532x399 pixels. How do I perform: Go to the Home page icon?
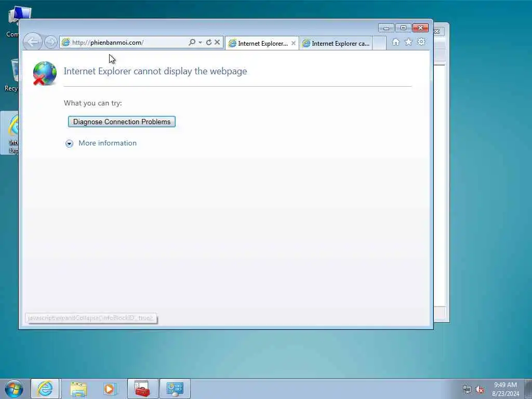[395, 42]
